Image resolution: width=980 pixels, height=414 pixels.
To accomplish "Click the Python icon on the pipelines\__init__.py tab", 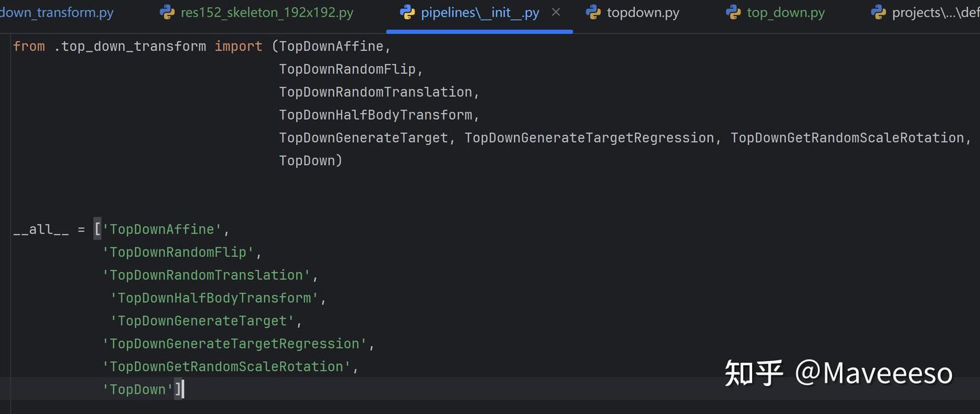I will click(x=407, y=12).
